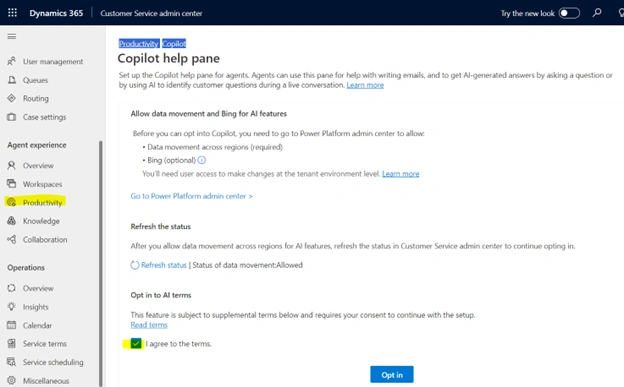Click the Copilot breadcrumb link
Viewport: 624px width, 387px height.
(174, 43)
